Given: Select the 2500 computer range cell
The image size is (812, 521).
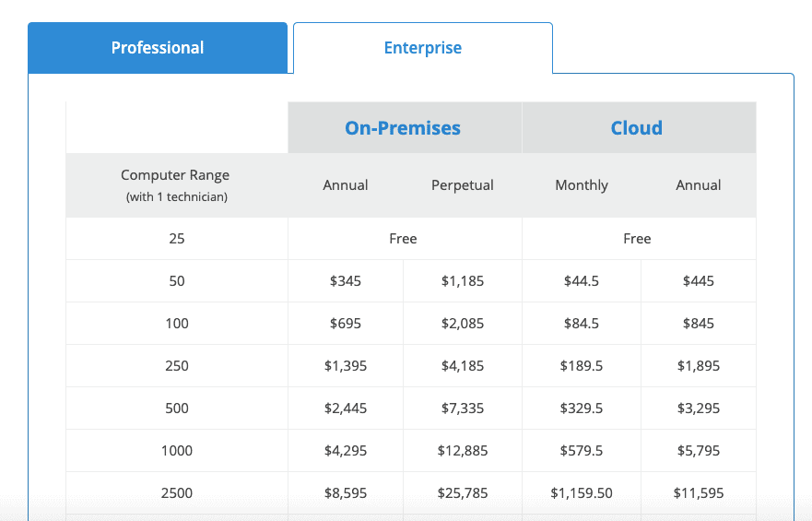Looking at the screenshot, I should click(x=177, y=493).
